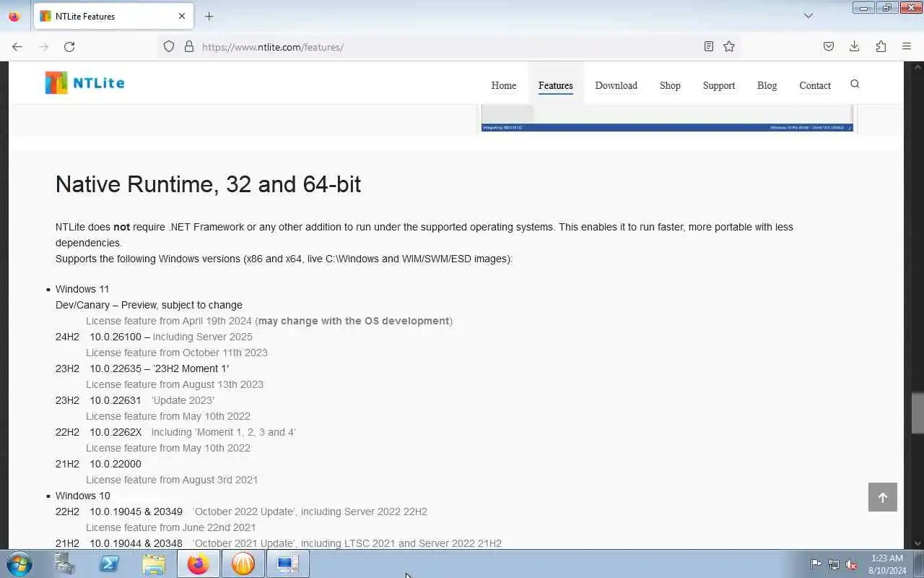Click the '10.0.22635' version entry
Screen dimensions: 924x578
[x=115, y=368]
